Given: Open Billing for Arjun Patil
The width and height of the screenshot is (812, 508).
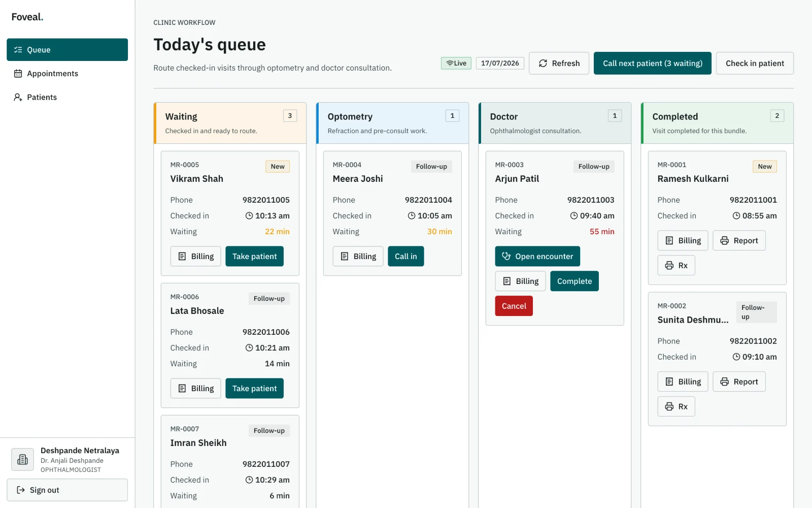Looking at the screenshot, I should (x=520, y=281).
